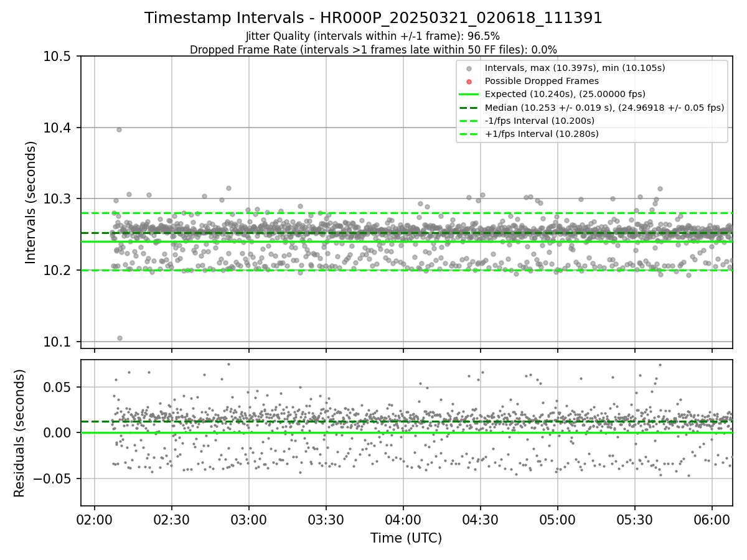Click the maximum interval outlier point near 10.4

pyautogui.click(x=119, y=129)
